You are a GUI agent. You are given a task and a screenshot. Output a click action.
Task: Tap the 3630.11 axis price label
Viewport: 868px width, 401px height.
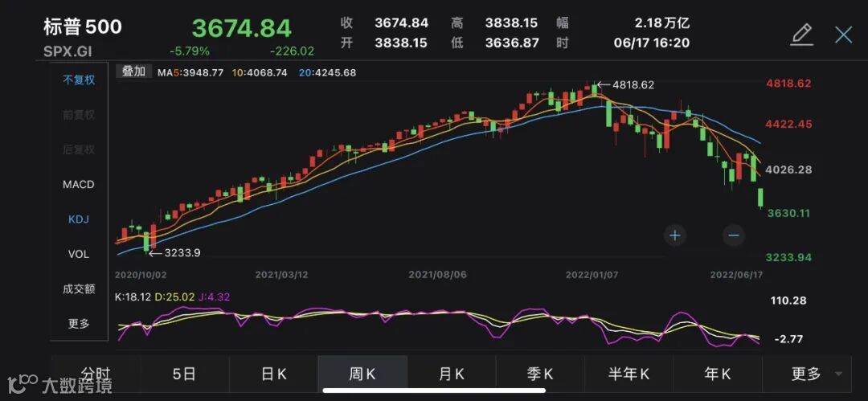click(x=789, y=213)
